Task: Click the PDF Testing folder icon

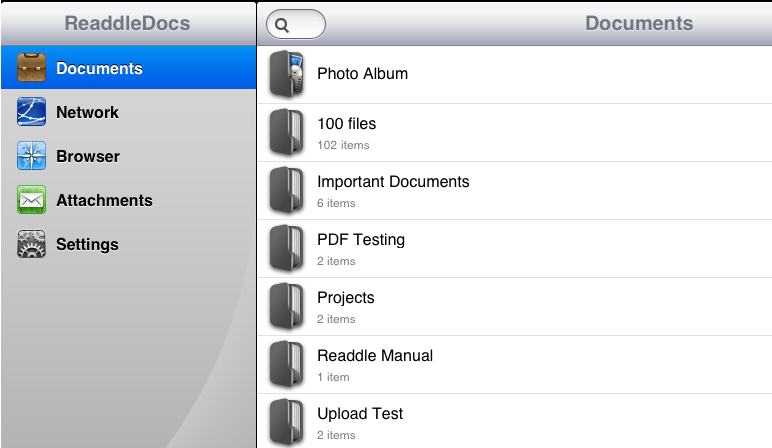Action: (x=287, y=248)
